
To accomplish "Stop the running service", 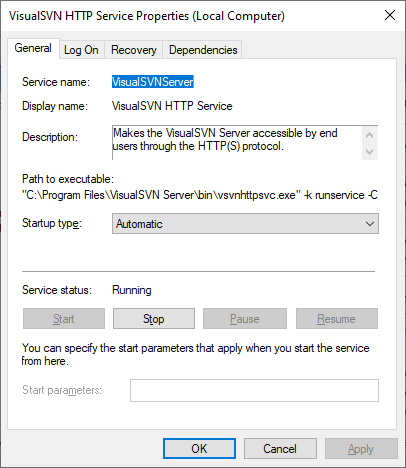I will tap(154, 319).
